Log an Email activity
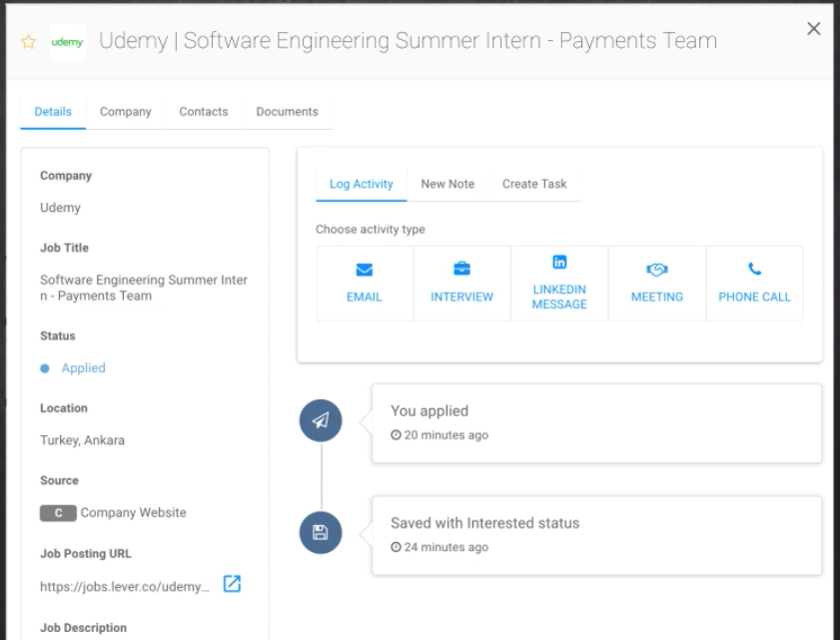The height and width of the screenshot is (640, 840). pyautogui.click(x=365, y=284)
